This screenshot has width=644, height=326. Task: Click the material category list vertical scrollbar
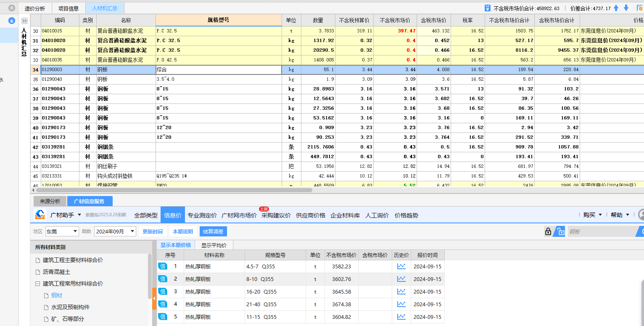coord(150,276)
